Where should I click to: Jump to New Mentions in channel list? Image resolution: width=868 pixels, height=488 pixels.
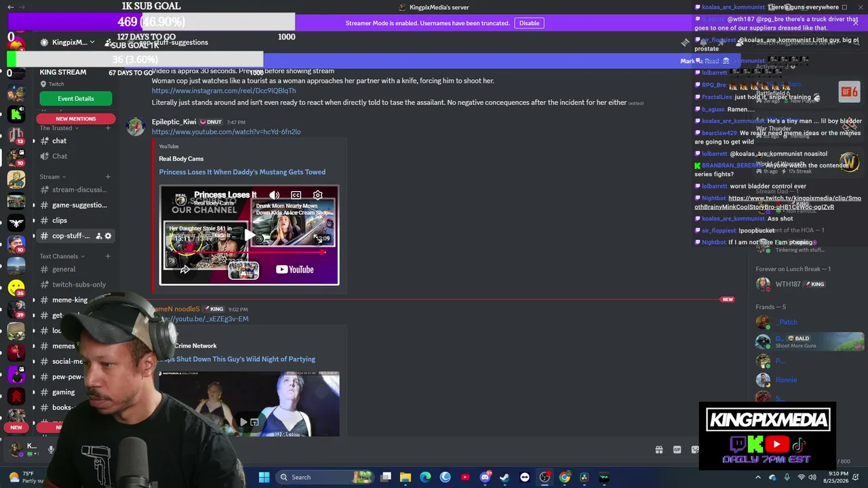click(75, 119)
